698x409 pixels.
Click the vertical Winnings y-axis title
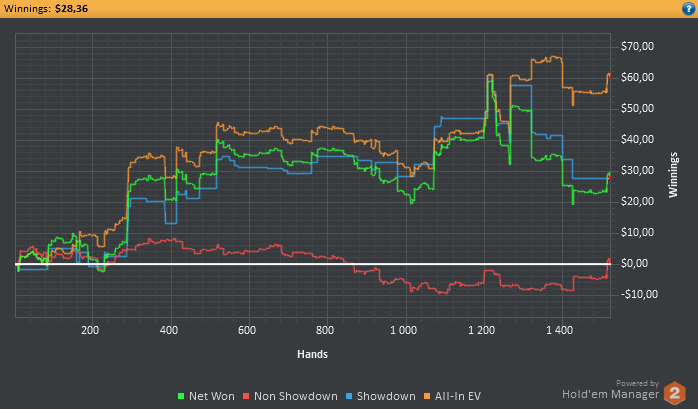(673, 175)
